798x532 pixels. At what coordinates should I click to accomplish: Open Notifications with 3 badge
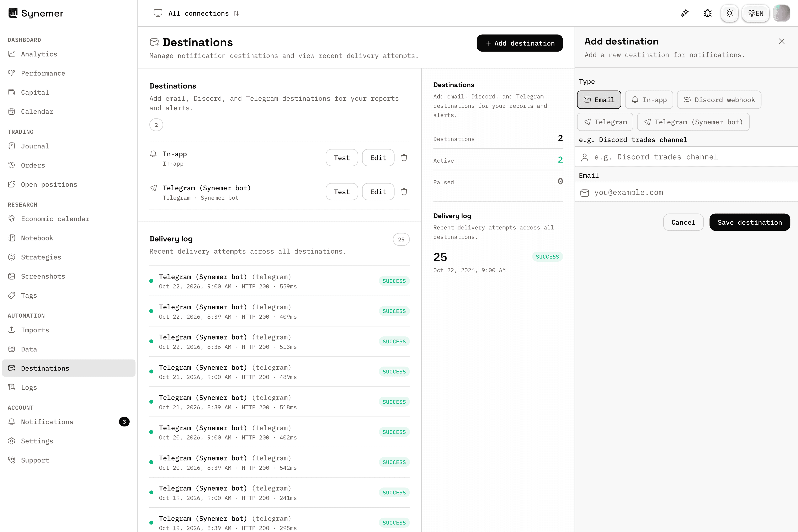tap(69, 422)
